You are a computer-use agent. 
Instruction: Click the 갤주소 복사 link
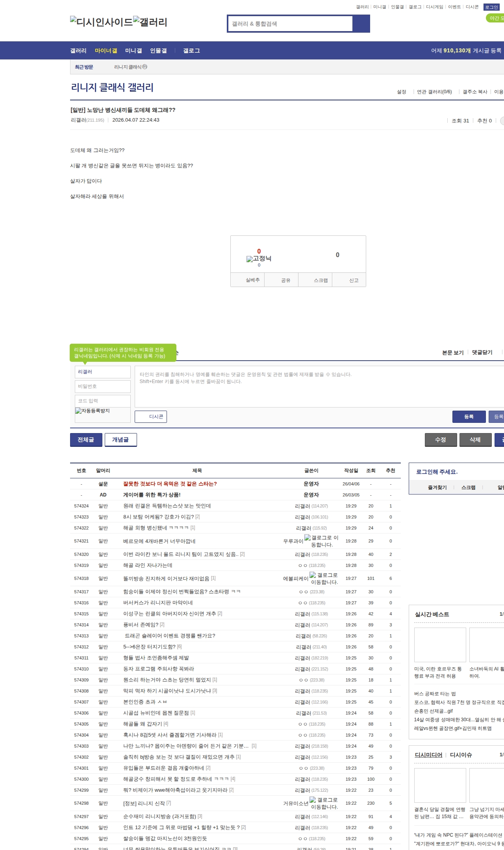[475, 92]
